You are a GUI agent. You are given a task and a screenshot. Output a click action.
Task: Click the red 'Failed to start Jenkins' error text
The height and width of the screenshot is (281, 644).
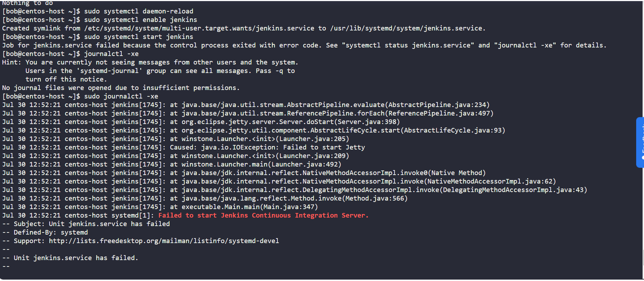point(263,215)
